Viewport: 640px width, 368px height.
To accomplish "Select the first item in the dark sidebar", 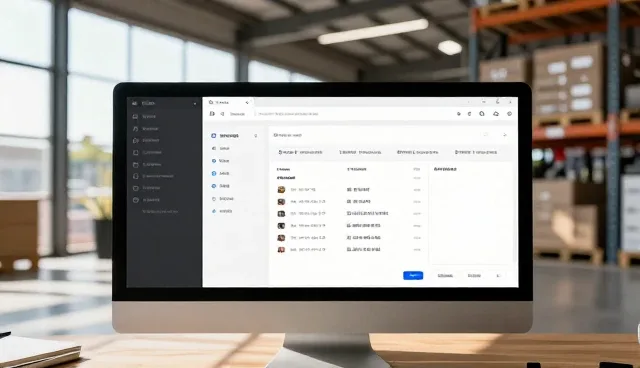I will point(144,117).
